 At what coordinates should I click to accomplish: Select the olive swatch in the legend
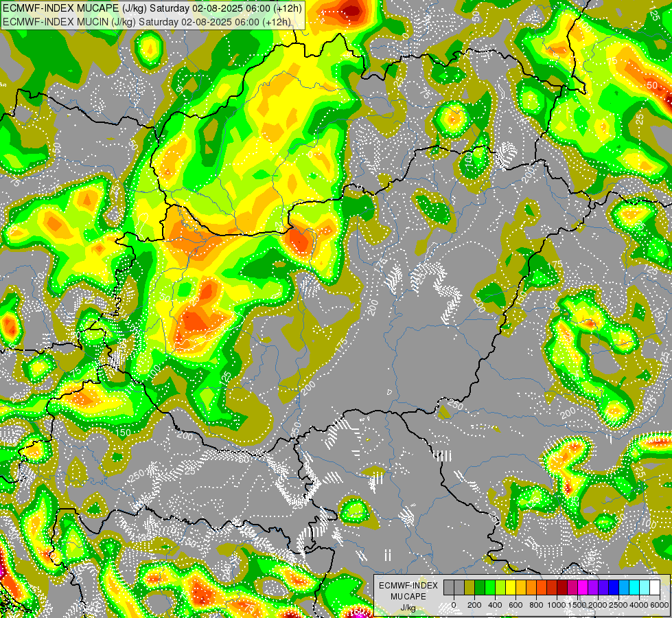tap(470, 588)
